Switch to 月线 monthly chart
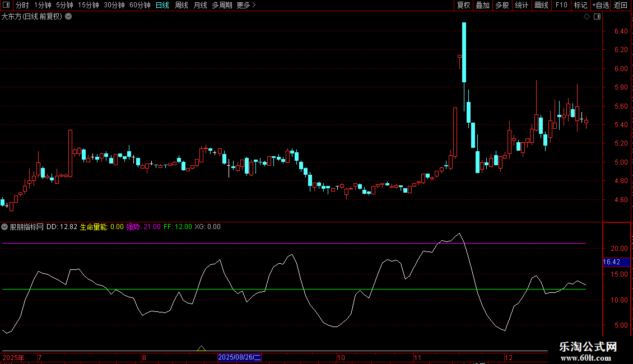The image size is (633, 364). click(x=200, y=5)
